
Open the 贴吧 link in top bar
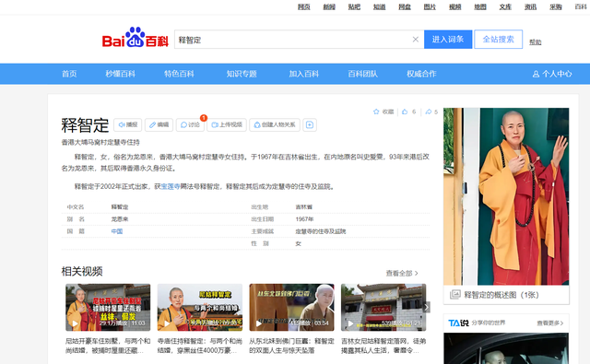[x=354, y=6]
